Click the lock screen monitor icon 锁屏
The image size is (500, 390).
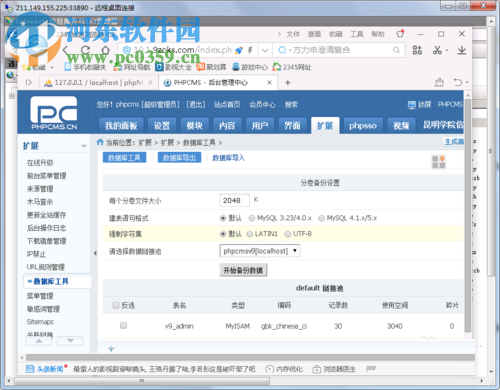tap(412, 105)
